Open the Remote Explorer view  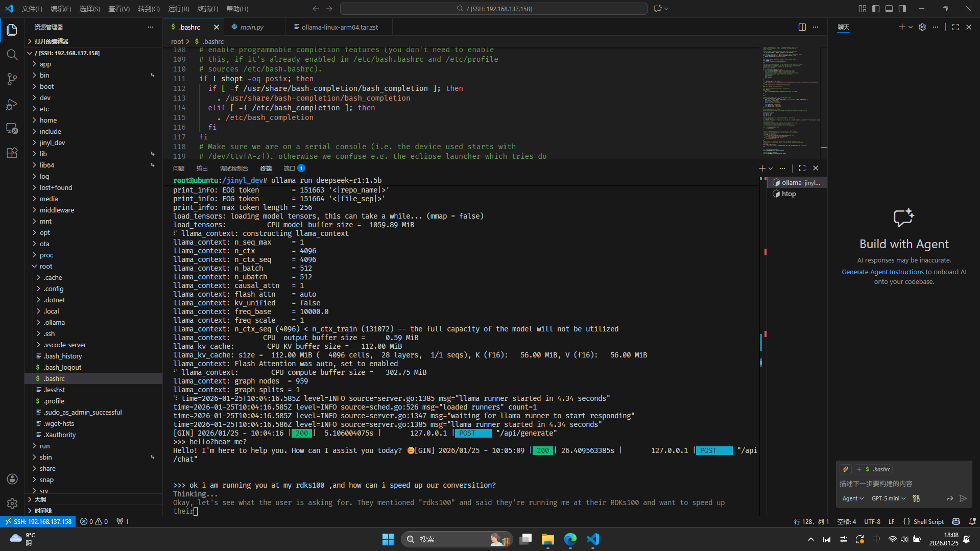12,128
